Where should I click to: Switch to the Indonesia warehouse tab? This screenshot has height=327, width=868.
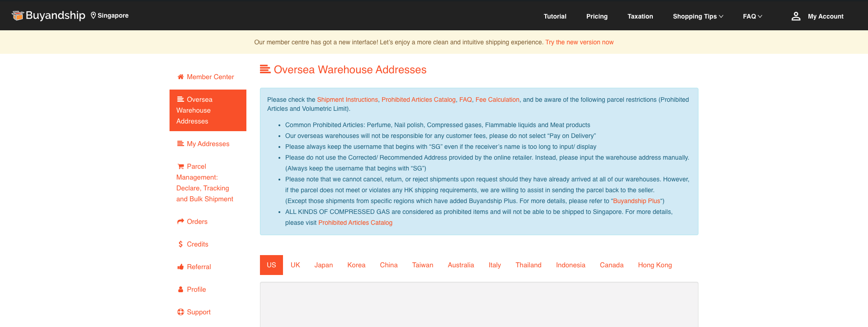tap(571, 265)
